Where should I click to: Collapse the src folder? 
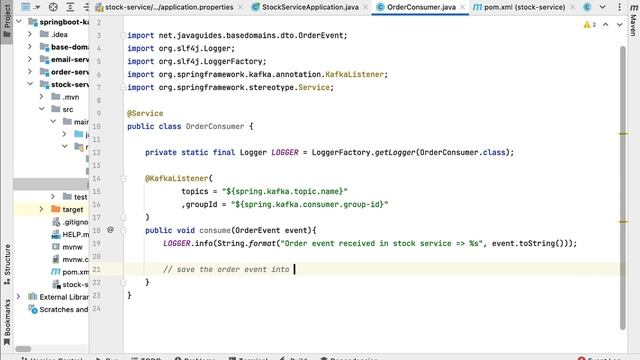(42, 109)
